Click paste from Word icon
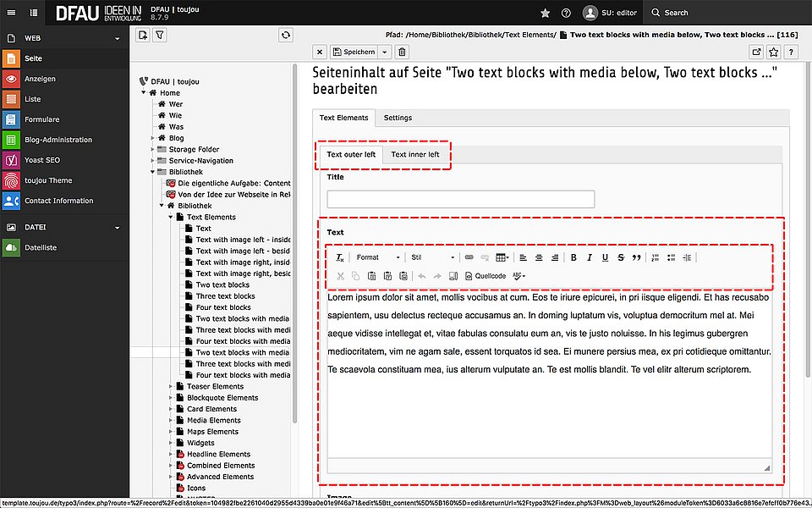The image size is (812, 508). 403,276
